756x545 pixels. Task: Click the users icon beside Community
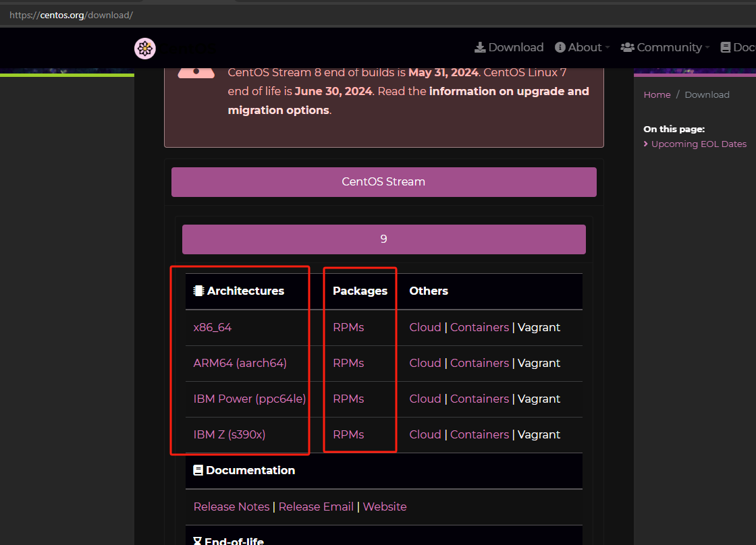tap(627, 47)
